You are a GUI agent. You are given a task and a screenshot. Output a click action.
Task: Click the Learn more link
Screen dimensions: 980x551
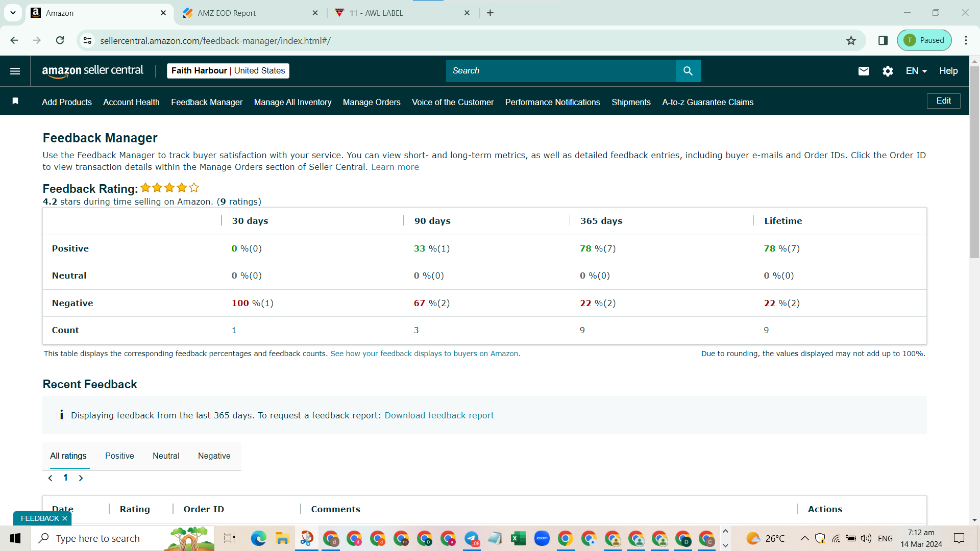[395, 167]
